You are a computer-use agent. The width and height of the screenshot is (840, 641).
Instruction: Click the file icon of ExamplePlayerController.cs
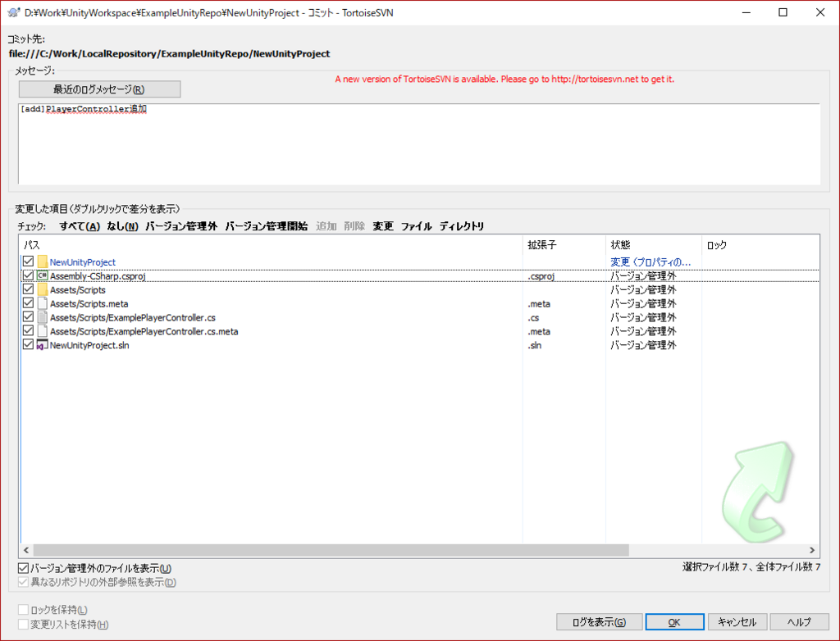pyautogui.click(x=43, y=317)
